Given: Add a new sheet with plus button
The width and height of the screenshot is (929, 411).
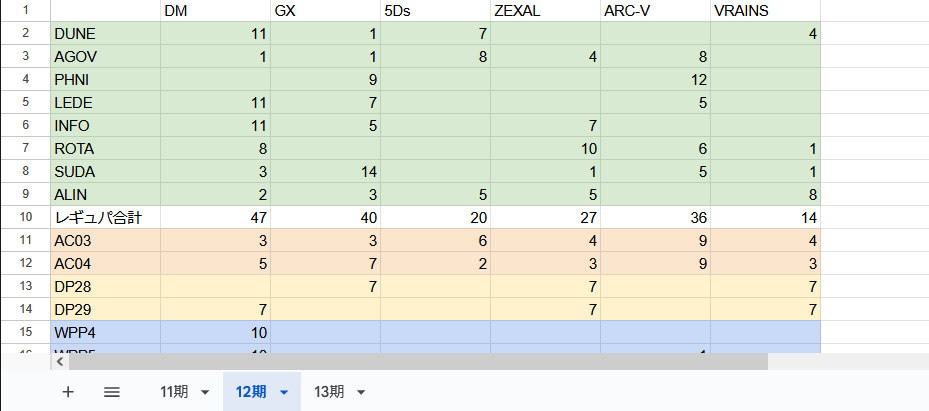Looking at the screenshot, I should 68,392.
